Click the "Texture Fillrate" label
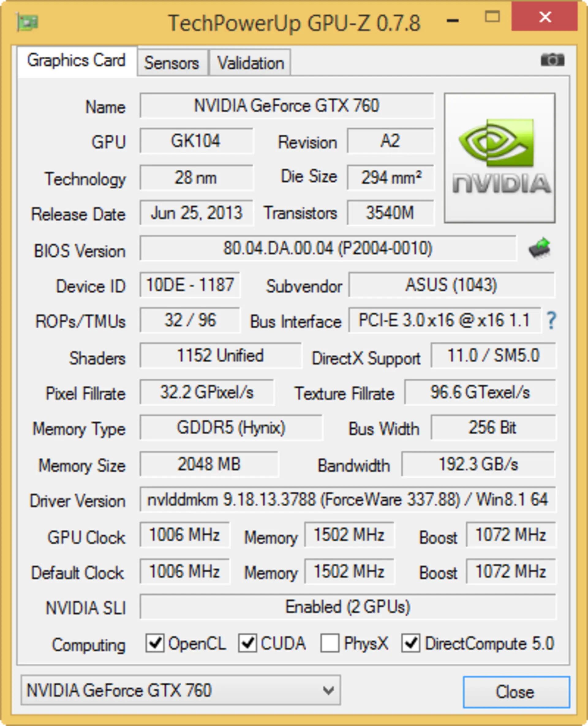 coord(345,394)
